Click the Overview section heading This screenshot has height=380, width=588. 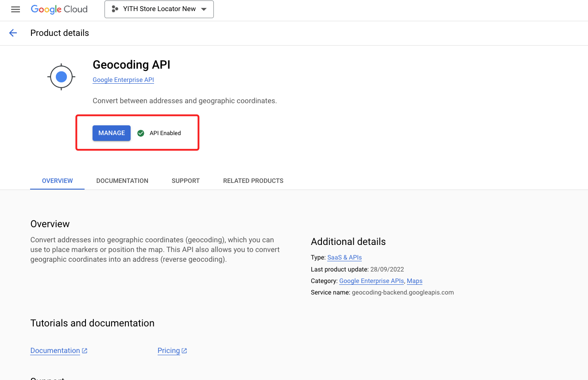50,224
